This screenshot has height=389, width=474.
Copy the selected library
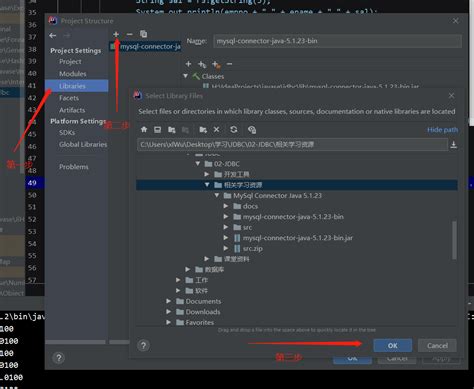(x=144, y=34)
